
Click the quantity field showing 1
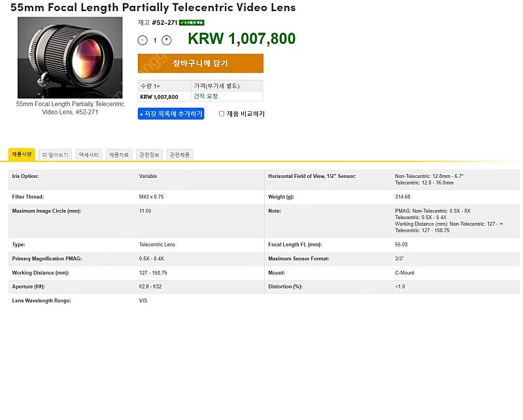(155, 40)
